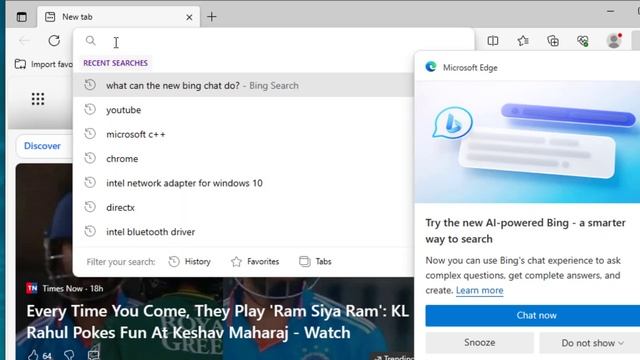Viewport: 640px width, 360px height.
Task: Click the address bar search field
Action: (273, 41)
